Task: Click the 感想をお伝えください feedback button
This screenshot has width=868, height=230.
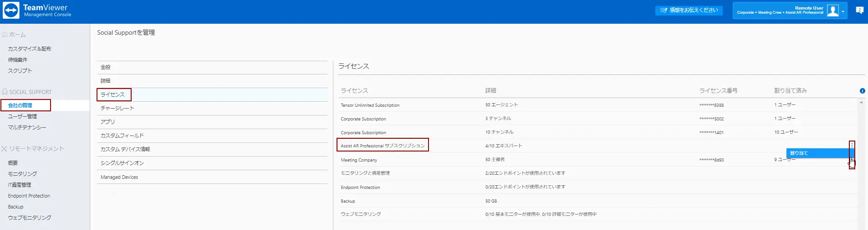Action: tap(689, 10)
